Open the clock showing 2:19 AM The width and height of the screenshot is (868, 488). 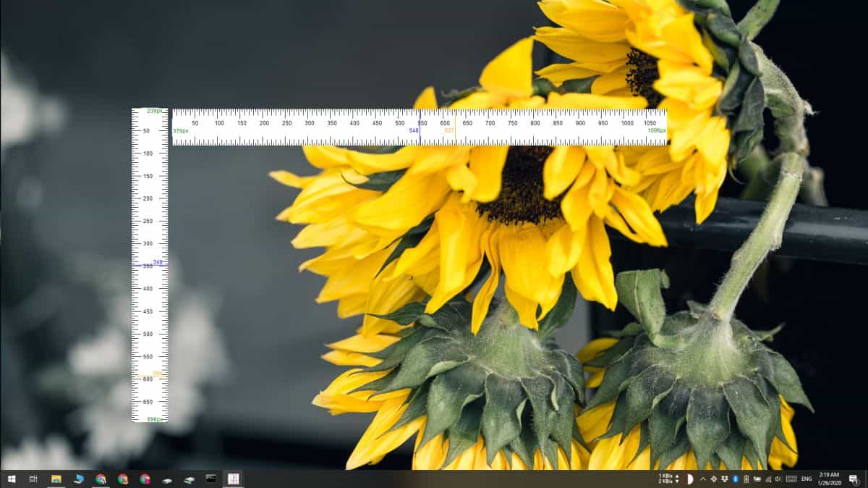(829, 479)
